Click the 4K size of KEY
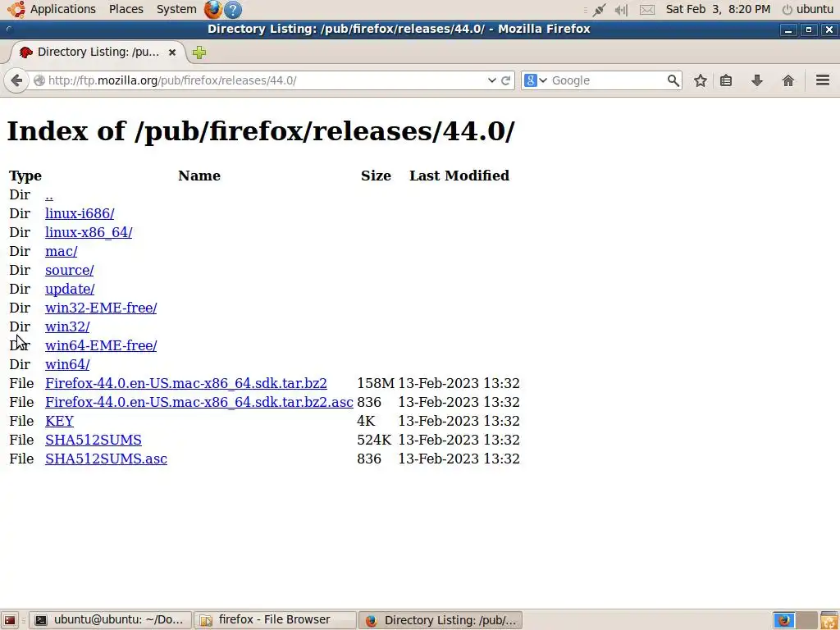The width and height of the screenshot is (840, 630). (366, 421)
